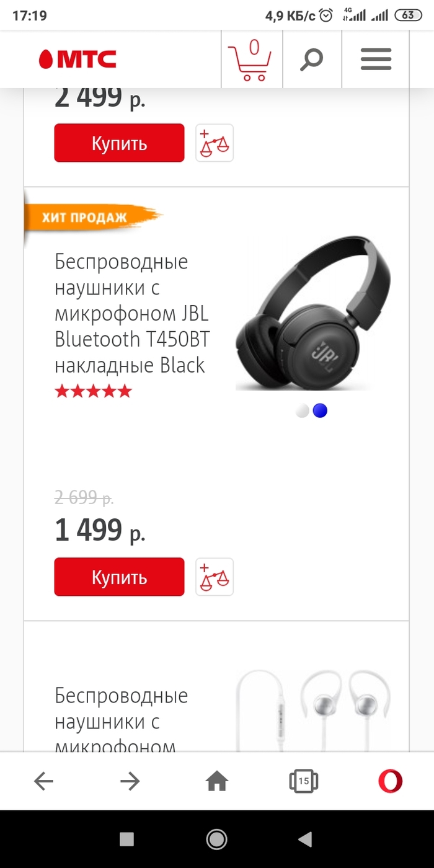
Task: Buy the JBL T450BT for 1 499 р.
Action: click(119, 577)
